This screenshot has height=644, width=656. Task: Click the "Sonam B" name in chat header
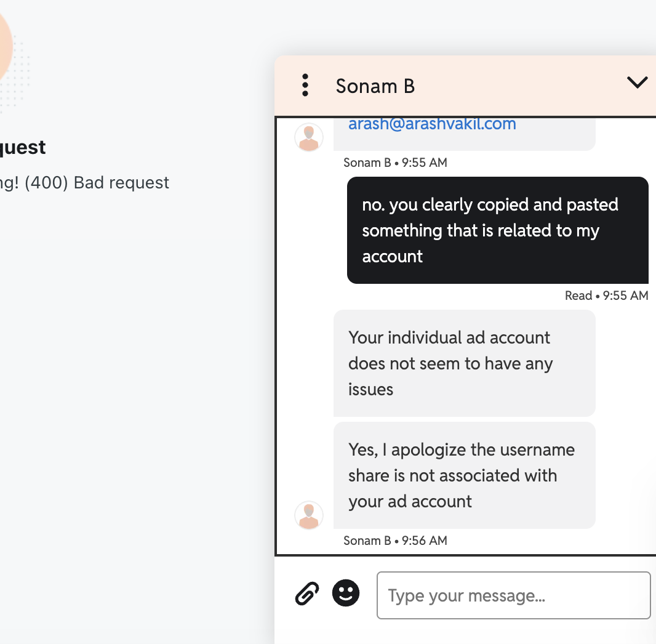click(x=375, y=86)
